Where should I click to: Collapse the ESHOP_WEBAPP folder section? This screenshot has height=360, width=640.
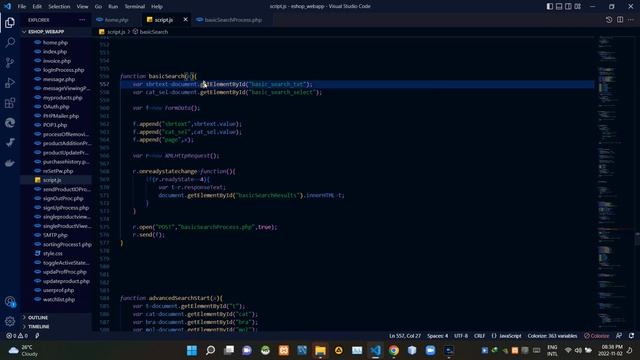(56, 31)
